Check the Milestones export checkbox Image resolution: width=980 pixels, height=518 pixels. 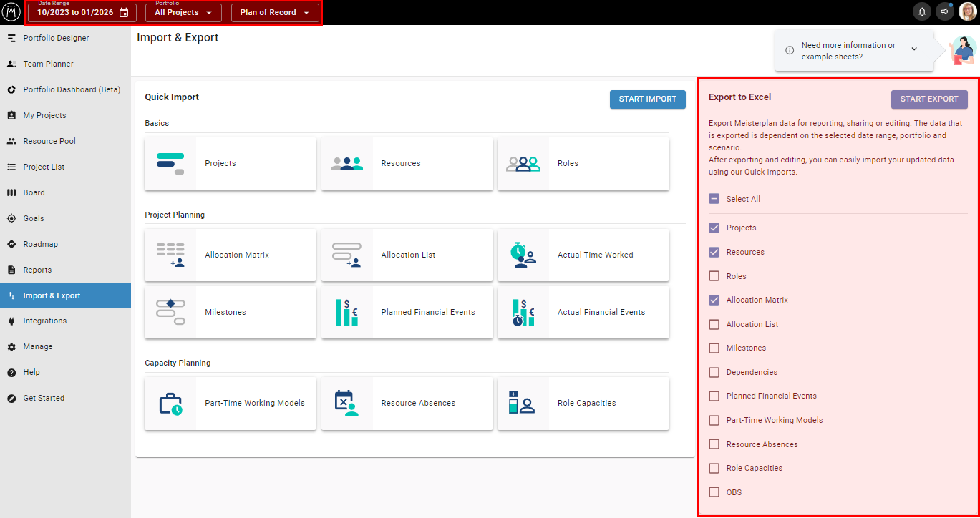coord(714,348)
